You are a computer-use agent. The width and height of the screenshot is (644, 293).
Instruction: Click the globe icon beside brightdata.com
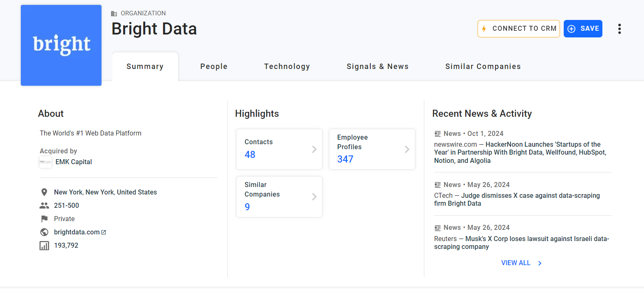point(44,232)
